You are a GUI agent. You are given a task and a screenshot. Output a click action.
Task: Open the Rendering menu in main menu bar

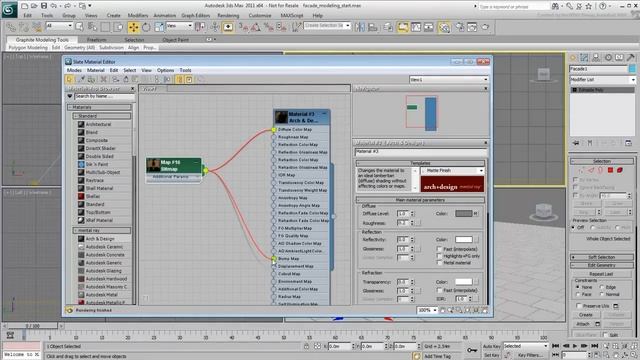pyautogui.click(x=228, y=16)
